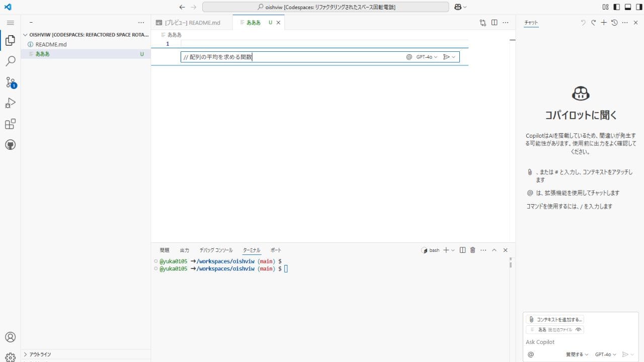Open the Run and Debug view
This screenshot has width=644, height=362.
point(10,103)
